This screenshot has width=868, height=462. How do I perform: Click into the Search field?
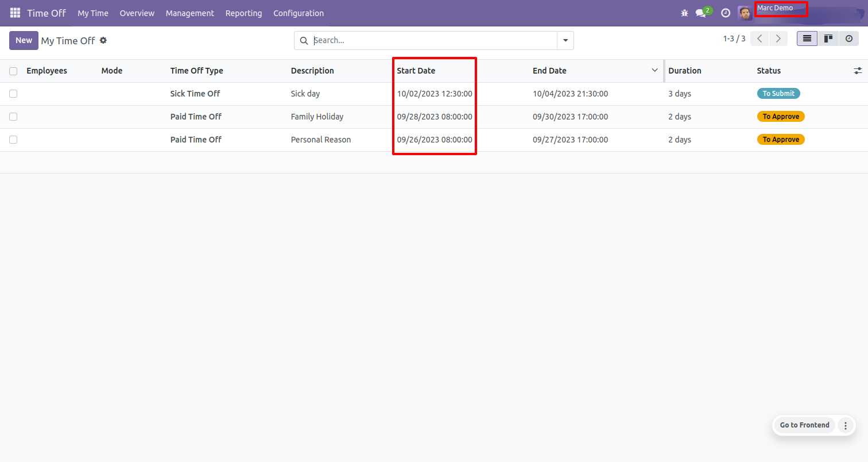pos(433,41)
